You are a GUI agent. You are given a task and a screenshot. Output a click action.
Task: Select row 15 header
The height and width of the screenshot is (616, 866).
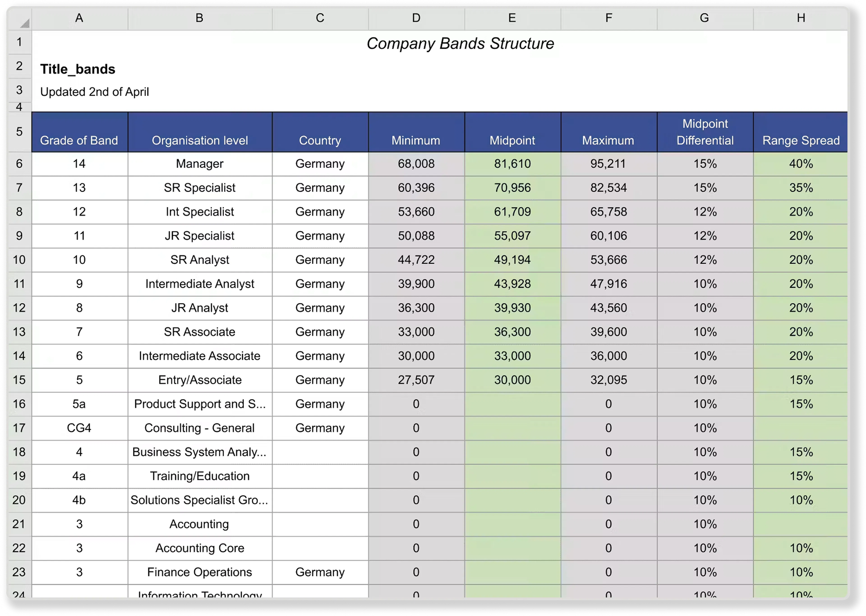19,380
